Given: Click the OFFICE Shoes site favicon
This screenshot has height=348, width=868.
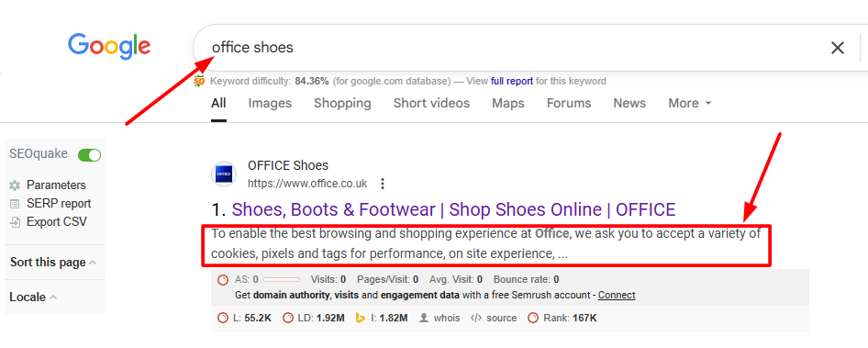Looking at the screenshot, I should [x=224, y=174].
